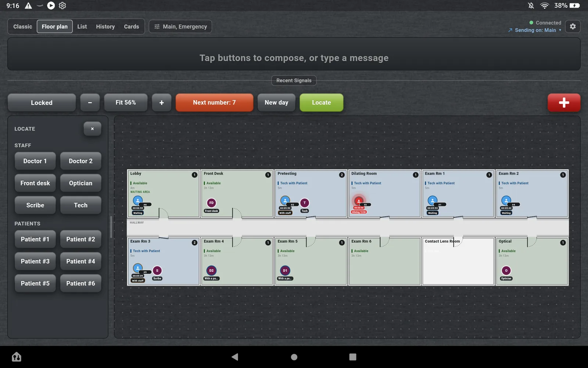The image size is (588, 368).
Task: Click patient #4 avatar in Exam Rm 2
Action: pyautogui.click(x=506, y=201)
